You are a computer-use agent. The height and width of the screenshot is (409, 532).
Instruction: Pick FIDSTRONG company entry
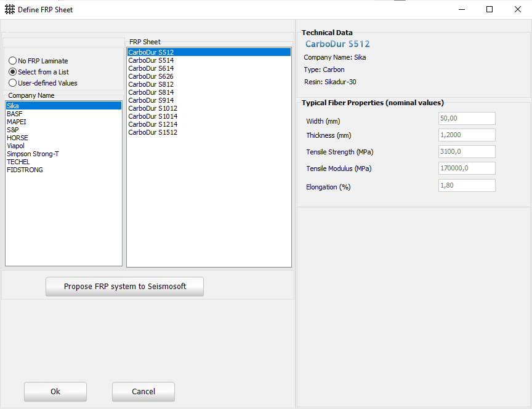[63, 170]
